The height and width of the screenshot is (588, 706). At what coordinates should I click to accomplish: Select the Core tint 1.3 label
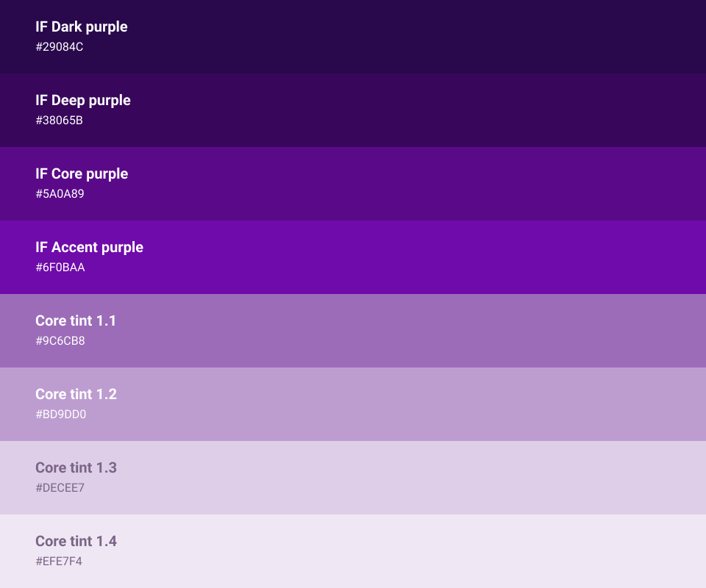click(76, 468)
